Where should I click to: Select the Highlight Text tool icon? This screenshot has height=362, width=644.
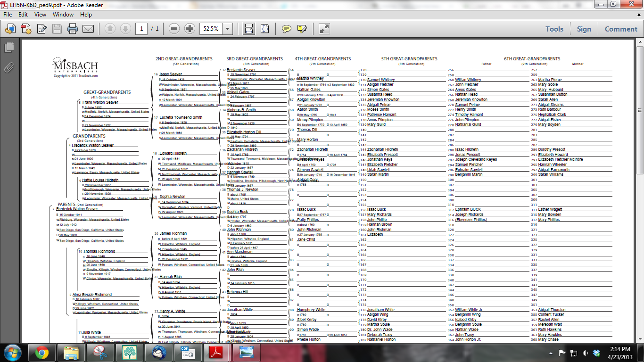tap(302, 29)
